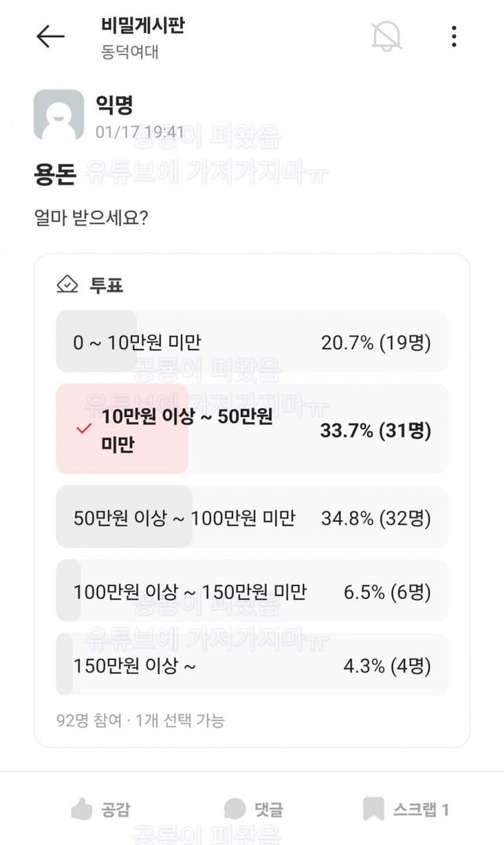Screen dimensions: 504x845
Task: Tap the red checkmark on selected option
Action: 83,429
